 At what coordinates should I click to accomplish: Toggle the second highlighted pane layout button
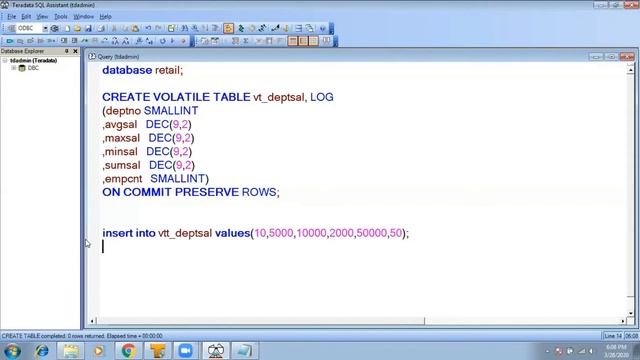coord(303,41)
